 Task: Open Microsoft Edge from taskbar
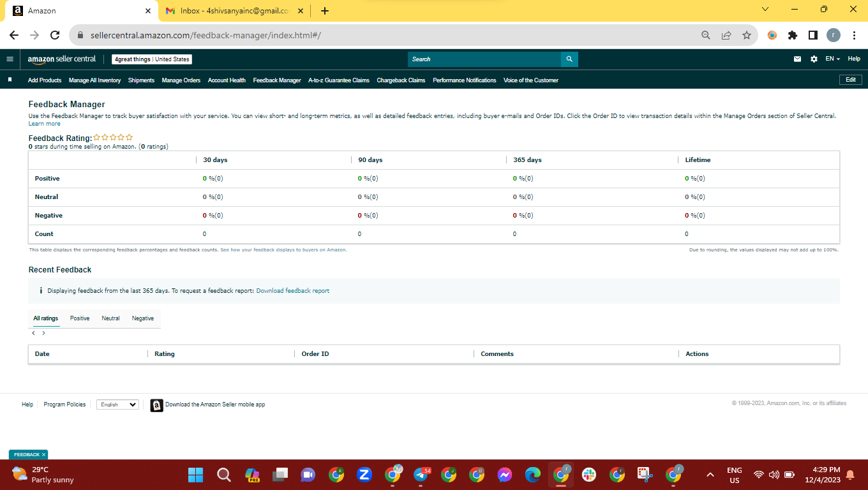pos(532,475)
